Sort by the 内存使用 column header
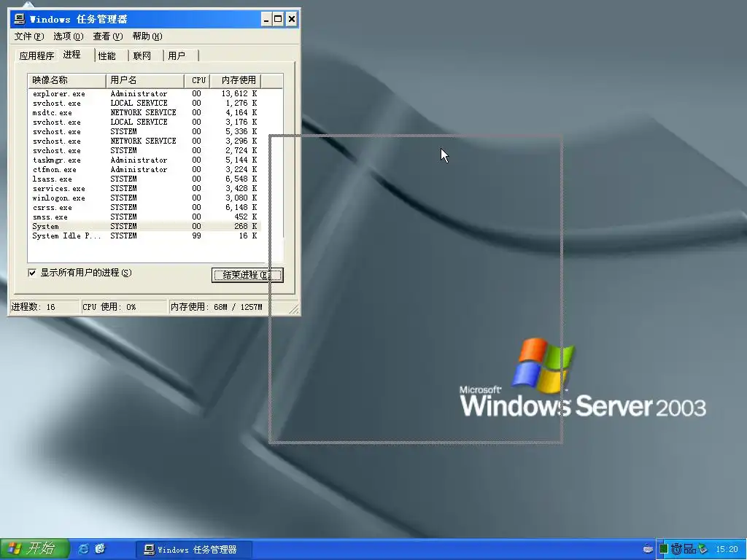 click(236, 80)
